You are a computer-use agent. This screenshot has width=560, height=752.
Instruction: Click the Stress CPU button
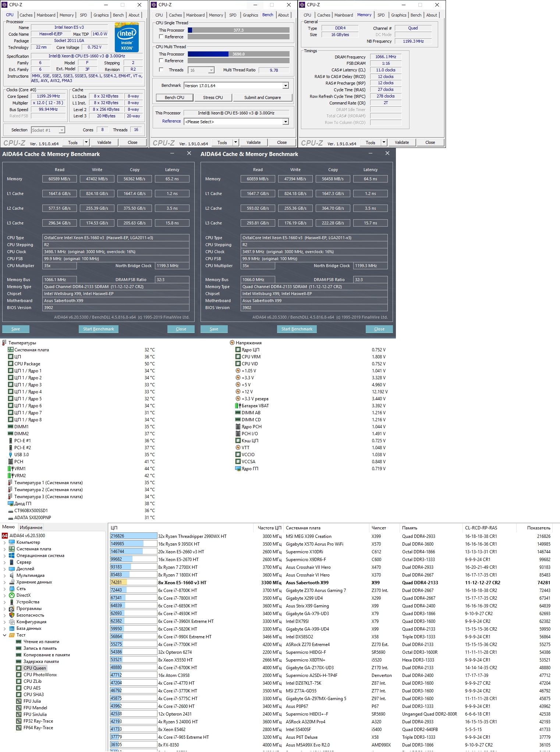click(x=213, y=97)
